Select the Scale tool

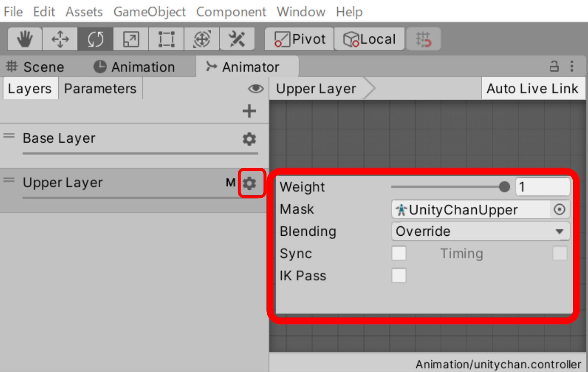click(x=131, y=39)
